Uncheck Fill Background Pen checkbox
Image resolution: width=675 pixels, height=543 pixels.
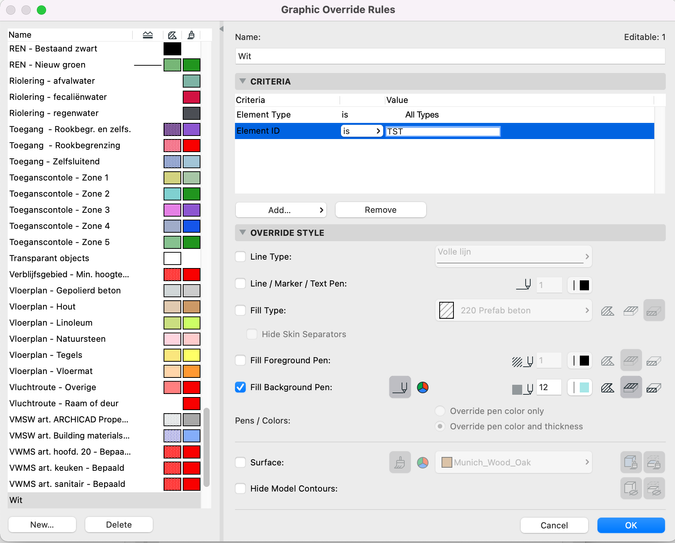coord(240,387)
